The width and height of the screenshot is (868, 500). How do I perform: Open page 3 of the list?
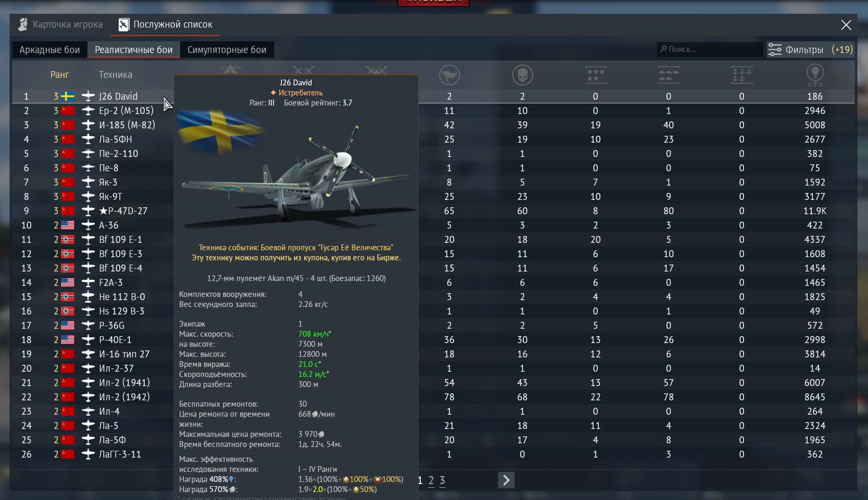click(442, 480)
